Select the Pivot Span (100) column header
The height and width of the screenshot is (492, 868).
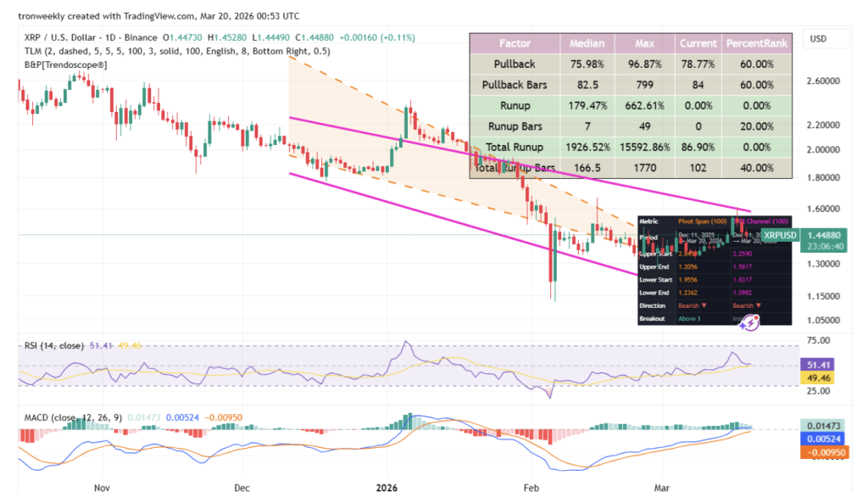(x=703, y=221)
